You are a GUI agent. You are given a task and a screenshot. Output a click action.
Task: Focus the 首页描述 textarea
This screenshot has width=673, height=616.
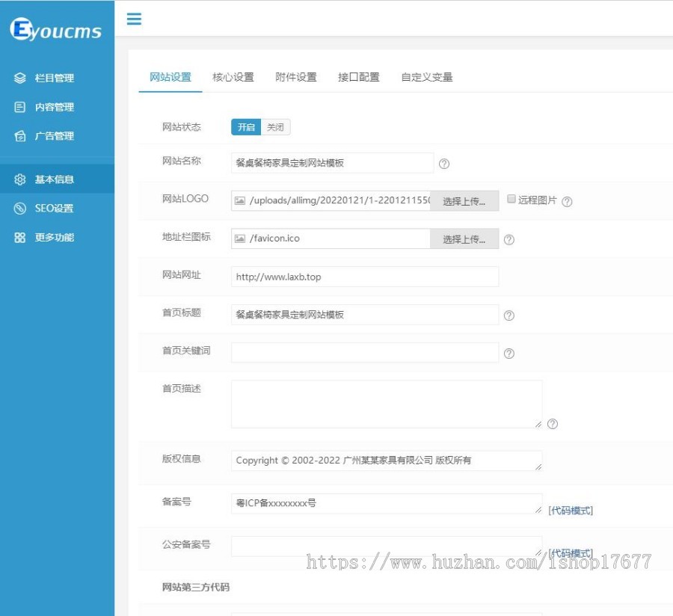387,404
